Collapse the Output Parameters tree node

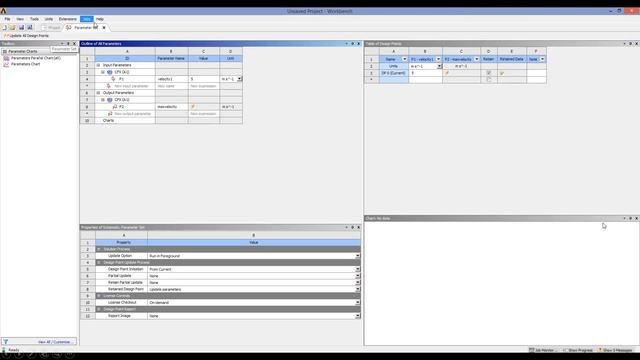(98, 93)
